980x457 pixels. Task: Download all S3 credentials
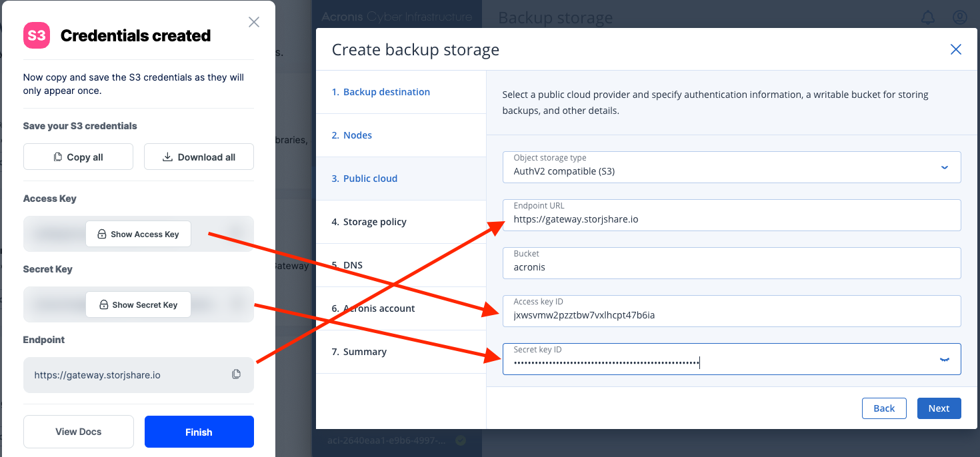199,157
